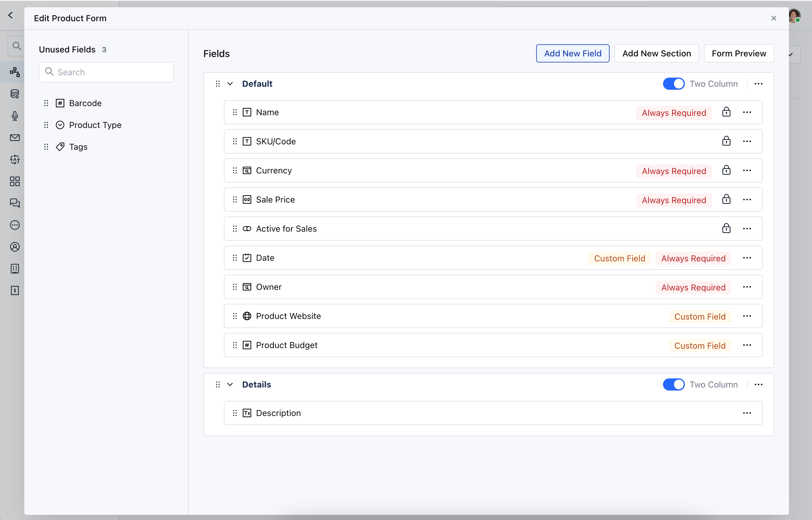Open options menu for the Date field
The width and height of the screenshot is (812, 520).
(747, 258)
